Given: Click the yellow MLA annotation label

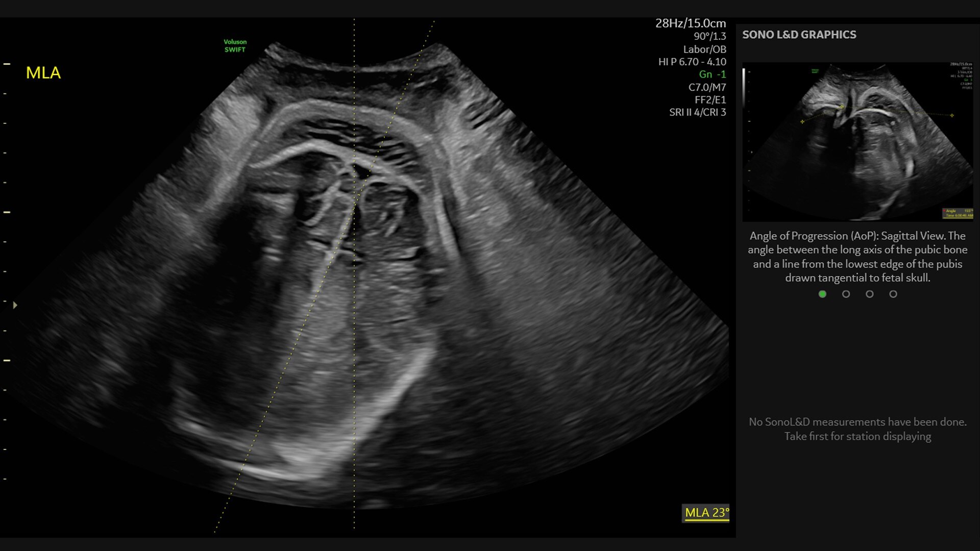Looking at the screenshot, I should tap(43, 73).
